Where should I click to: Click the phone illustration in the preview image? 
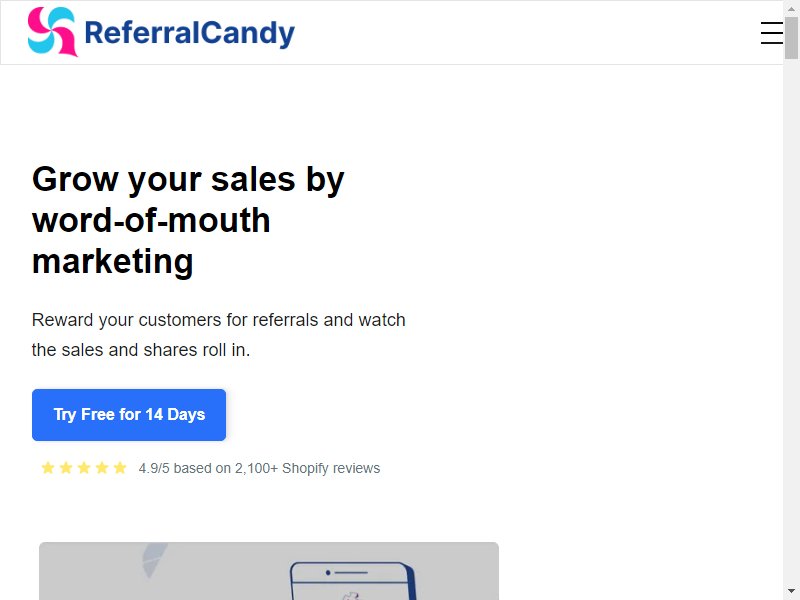click(353, 581)
